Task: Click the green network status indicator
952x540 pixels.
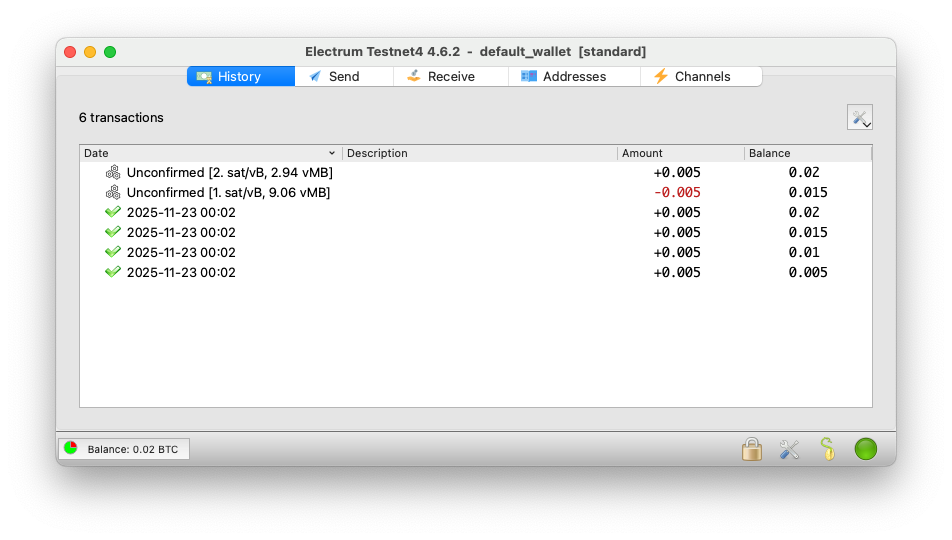Action: click(x=866, y=449)
